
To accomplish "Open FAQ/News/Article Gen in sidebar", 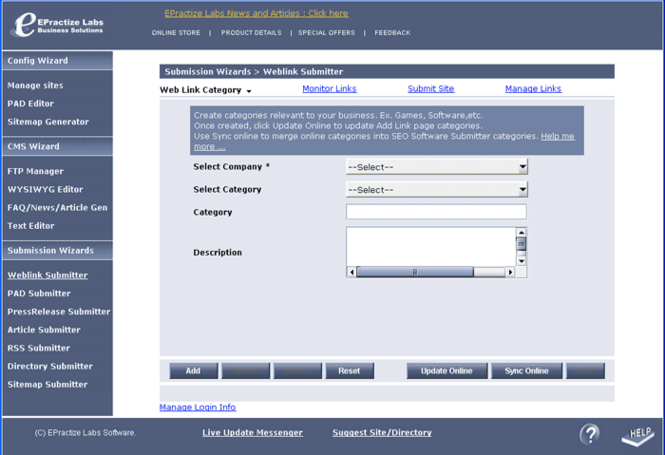I will [x=57, y=208].
